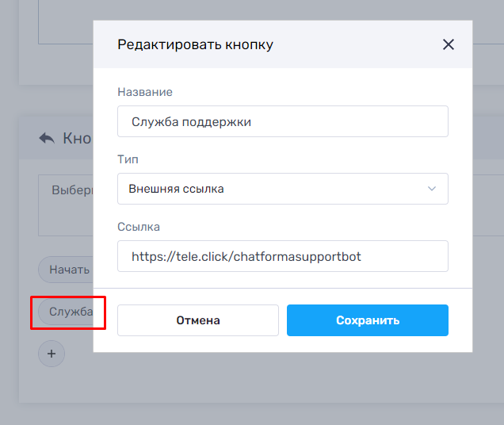Click the highlighted Служба button chip
The height and width of the screenshot is (425, 504).
pos(69,312)
